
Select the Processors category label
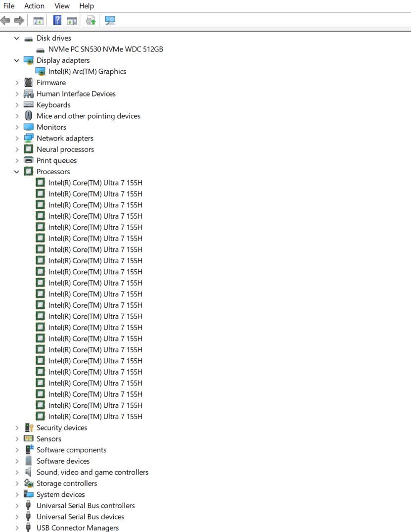(x=53, y=172)
